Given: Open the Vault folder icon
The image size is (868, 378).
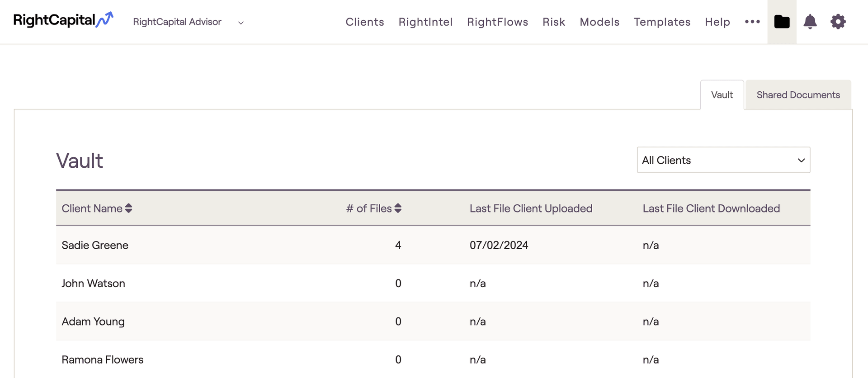Looking at the screenshot, I should [782, 22].
